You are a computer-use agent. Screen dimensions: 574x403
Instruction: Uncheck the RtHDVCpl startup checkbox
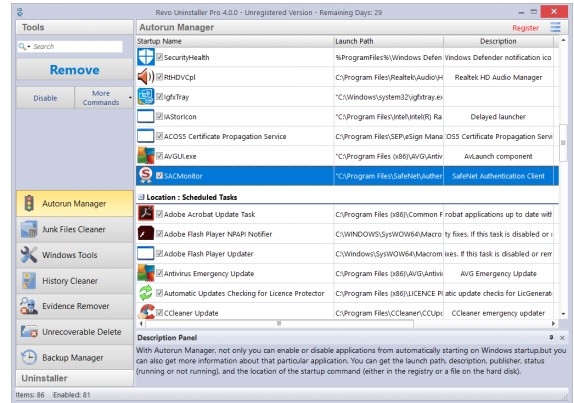pyautogui.click(x=159, y=77)
